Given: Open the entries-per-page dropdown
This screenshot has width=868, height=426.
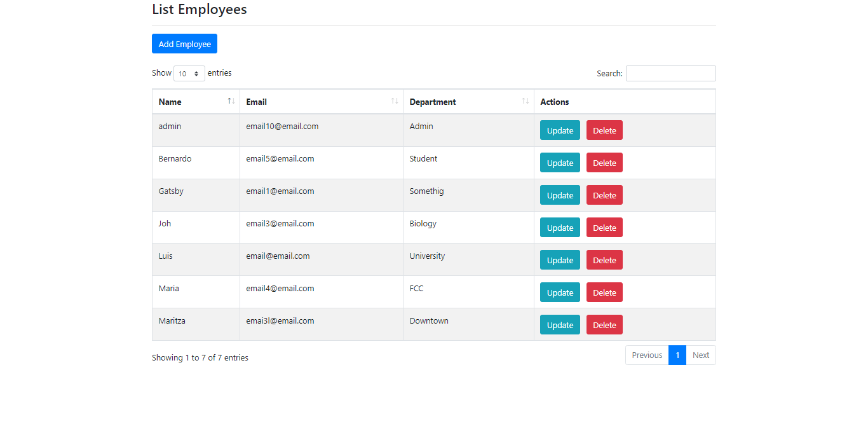Looking at the screenshot, I should (189, 74).
